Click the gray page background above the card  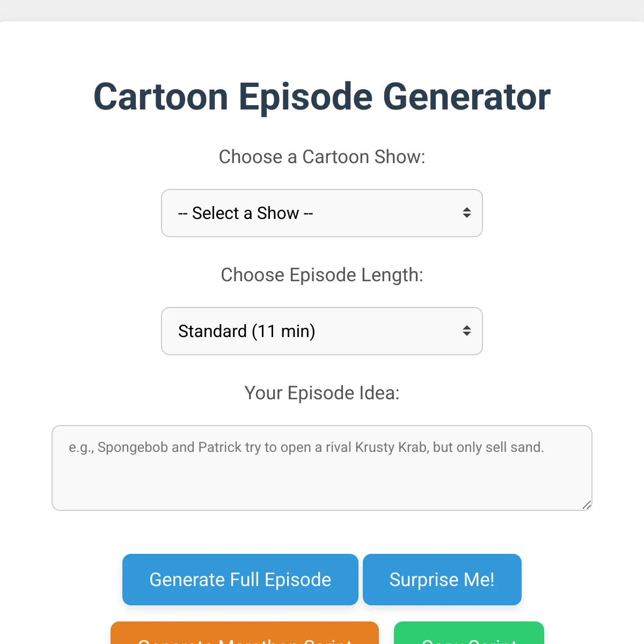click(x=322, y=10)
